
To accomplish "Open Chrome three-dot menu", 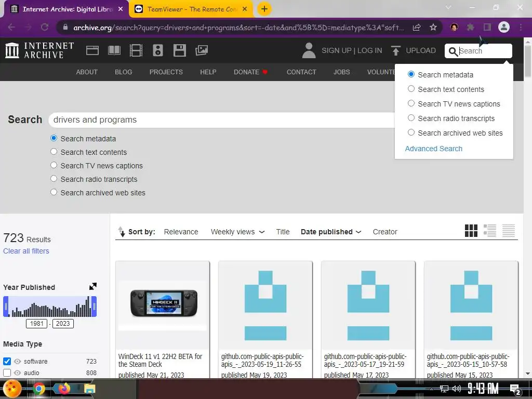I will tap(521, 27).
